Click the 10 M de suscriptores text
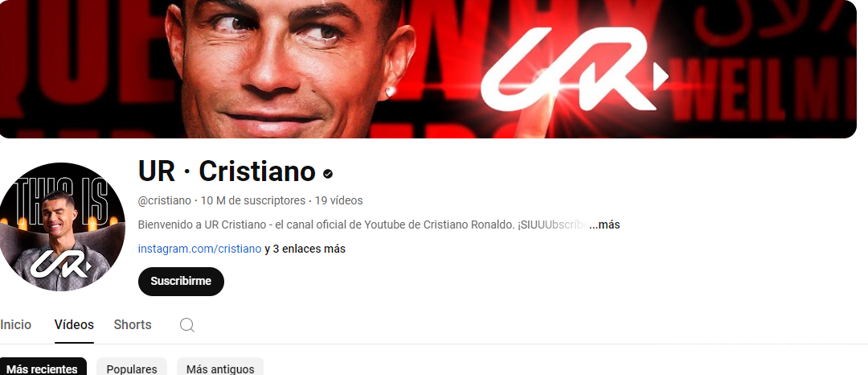Viewport: 868px width, 375px height. [253, 200]
